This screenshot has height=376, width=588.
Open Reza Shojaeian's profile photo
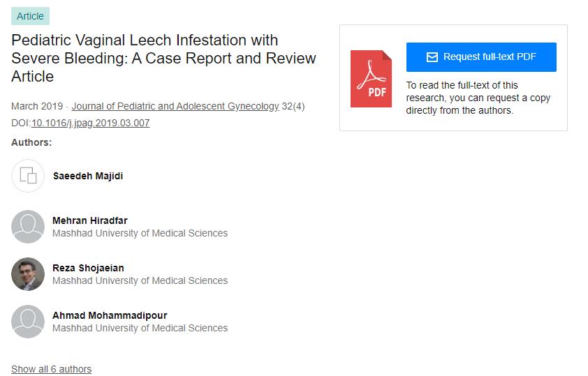[28, 274]
